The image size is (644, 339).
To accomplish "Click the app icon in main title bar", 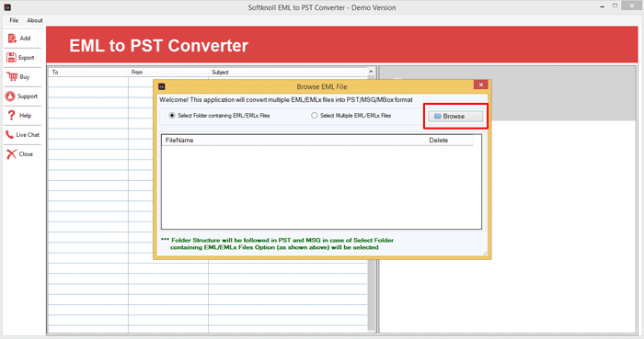I will tap(7, 7).
